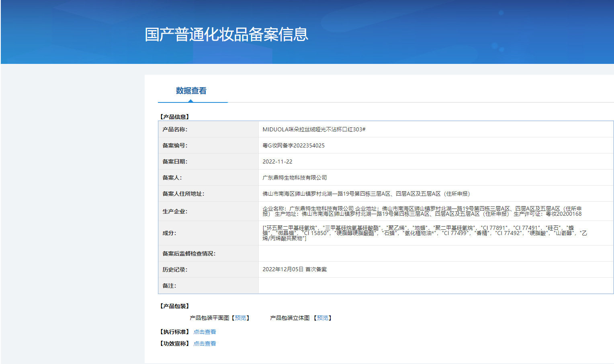
Task: Select the 生产企业 details text
Action: [x=422, y=211]
